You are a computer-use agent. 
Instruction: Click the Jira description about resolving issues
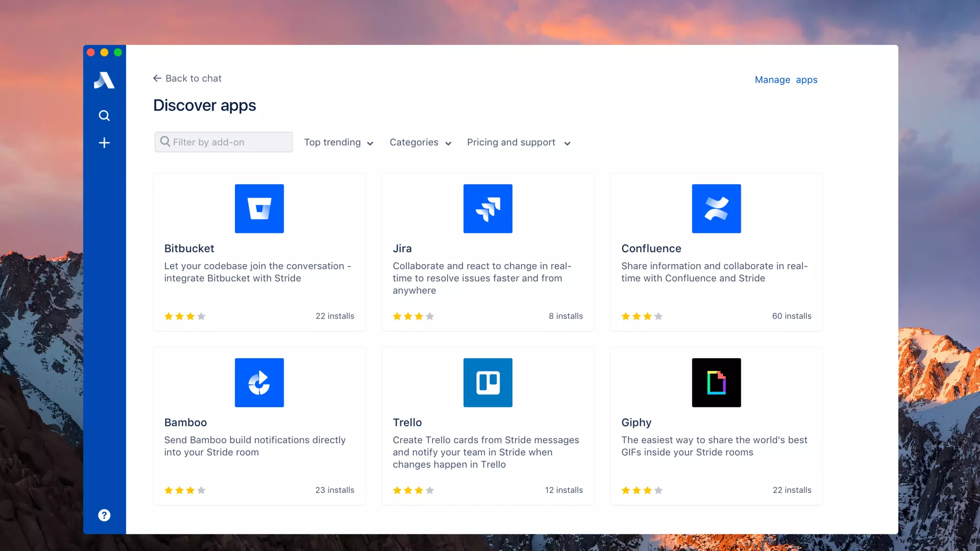[482, 278]
